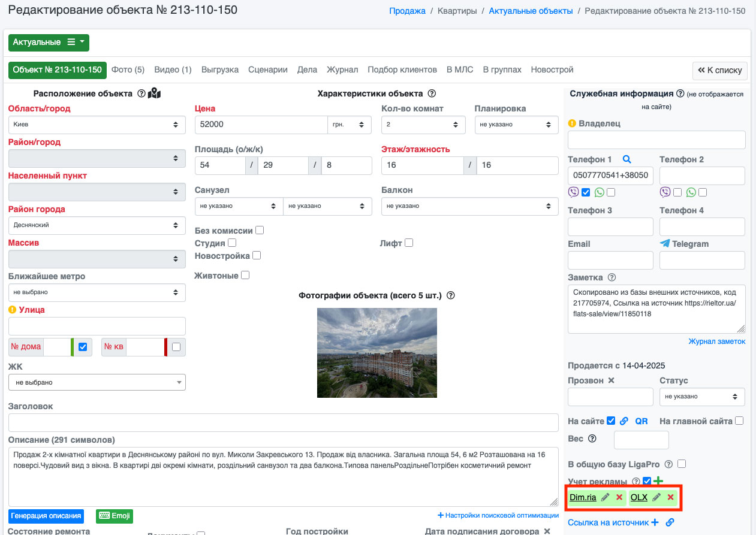
Task: Open the green Актуальные dropdown menu
Action: [49, 43]
